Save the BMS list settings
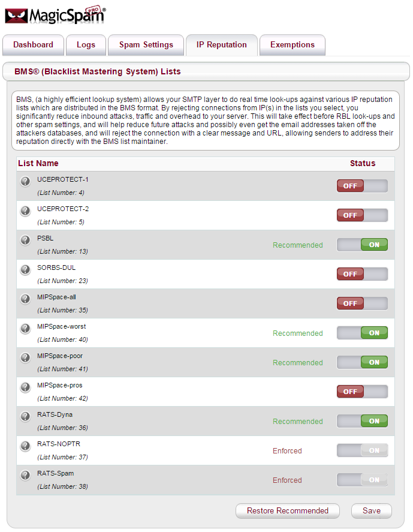 [371, 511]
